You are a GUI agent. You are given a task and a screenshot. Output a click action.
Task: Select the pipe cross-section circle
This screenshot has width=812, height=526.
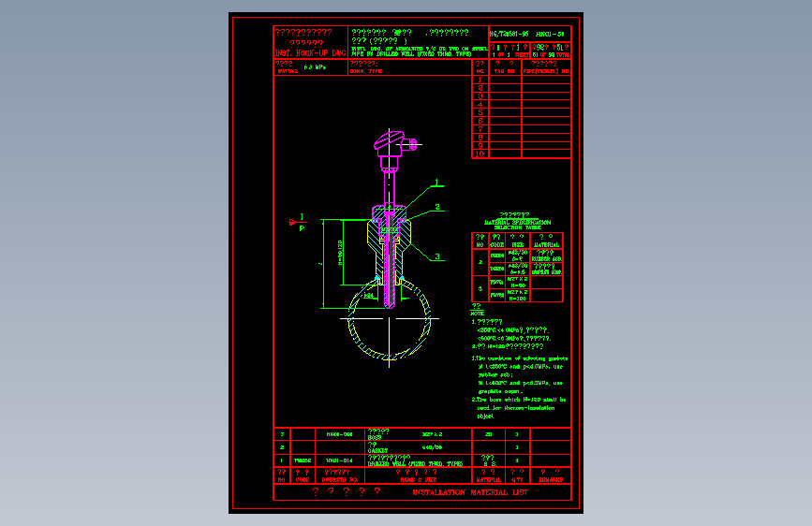tap(390, 319)
